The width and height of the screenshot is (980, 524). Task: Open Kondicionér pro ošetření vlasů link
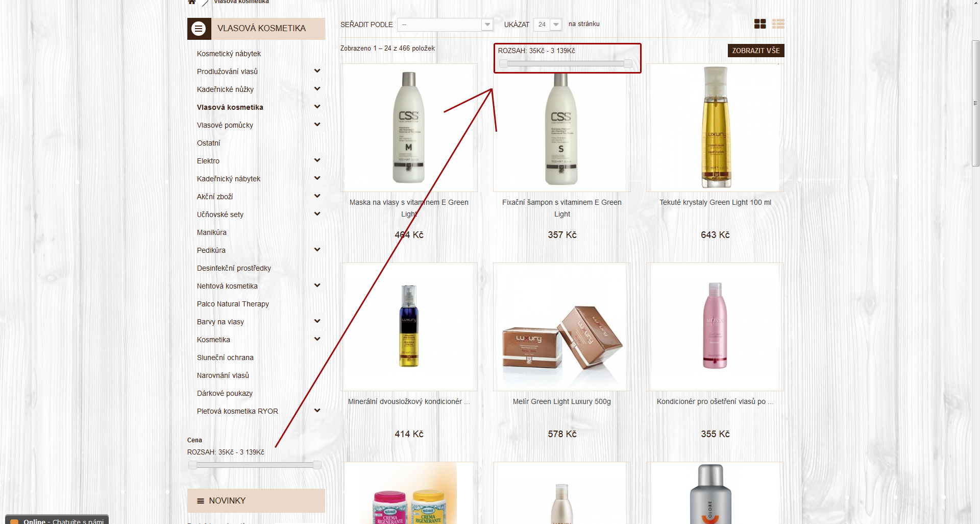tap(715, 401)
